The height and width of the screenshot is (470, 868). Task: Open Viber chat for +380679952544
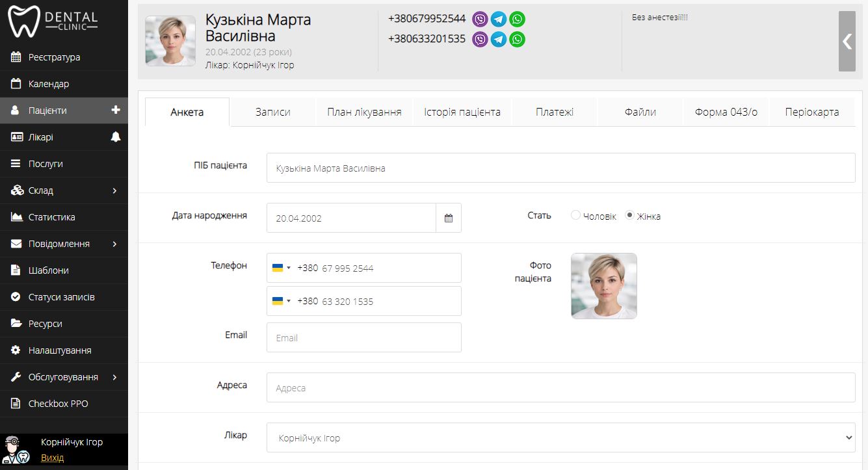pyautogui.click(x=480, y=19)
